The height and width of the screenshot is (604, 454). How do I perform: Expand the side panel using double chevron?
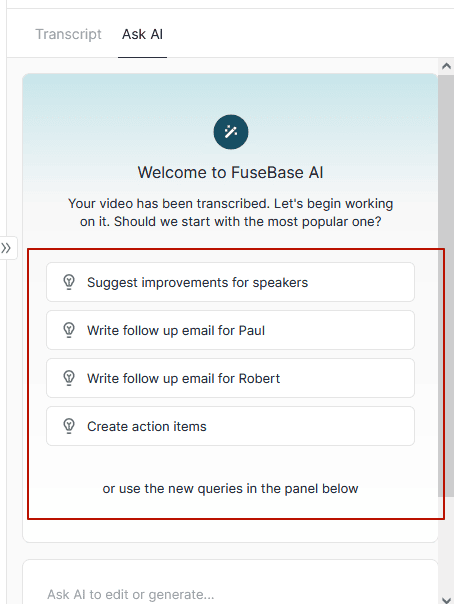pyautogui.click(x=6, y=248)
